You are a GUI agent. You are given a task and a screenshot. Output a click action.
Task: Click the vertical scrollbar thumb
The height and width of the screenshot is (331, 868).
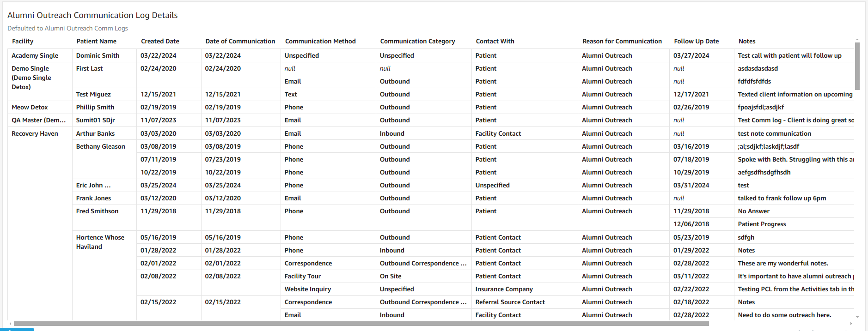click(857, 66)
